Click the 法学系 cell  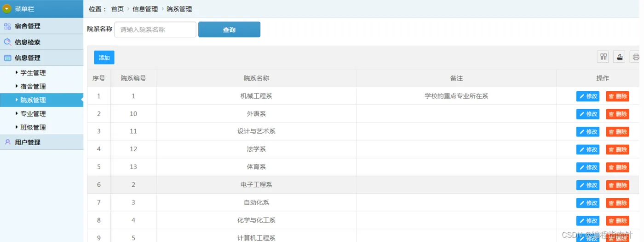(x=256, y=149)
